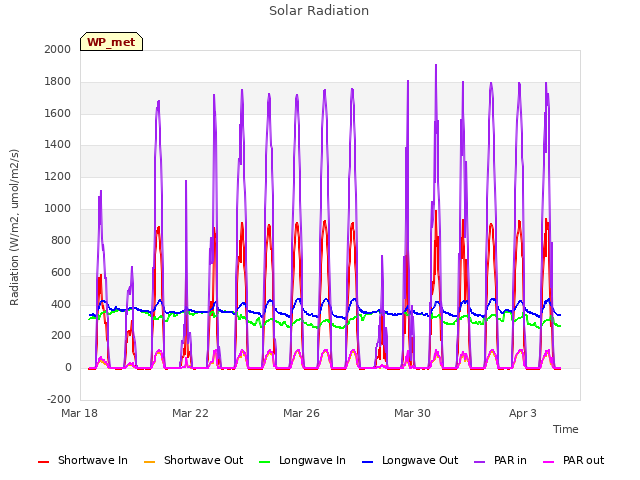This screenshot has height=480, width=640.
Task: Click the 1400 y-axis tick label
Action: coord(58,144)
